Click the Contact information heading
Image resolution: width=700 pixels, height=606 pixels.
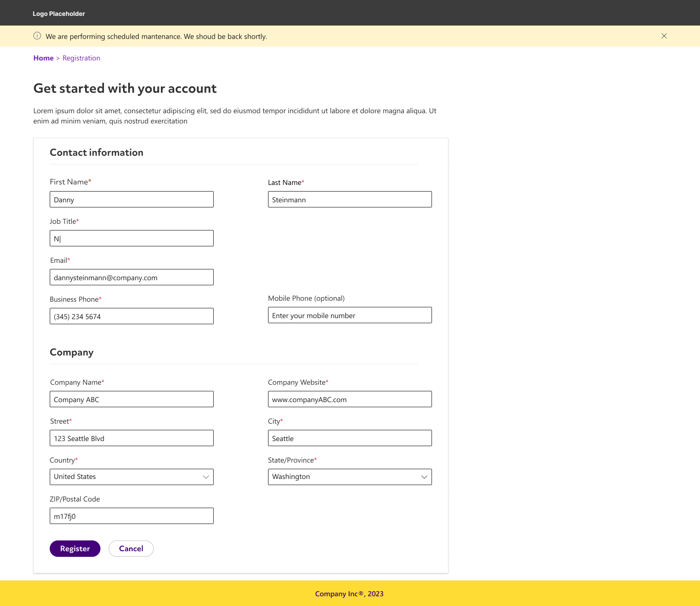96,153
